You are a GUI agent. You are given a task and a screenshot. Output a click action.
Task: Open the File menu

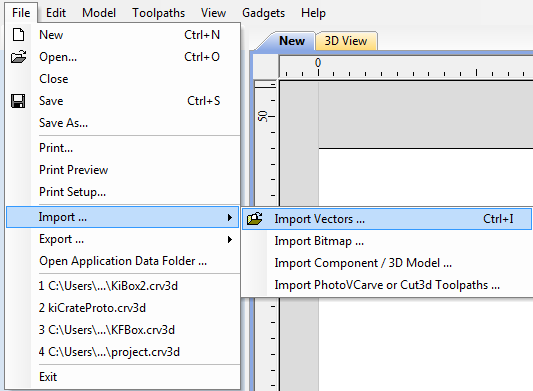coord(21,13)
